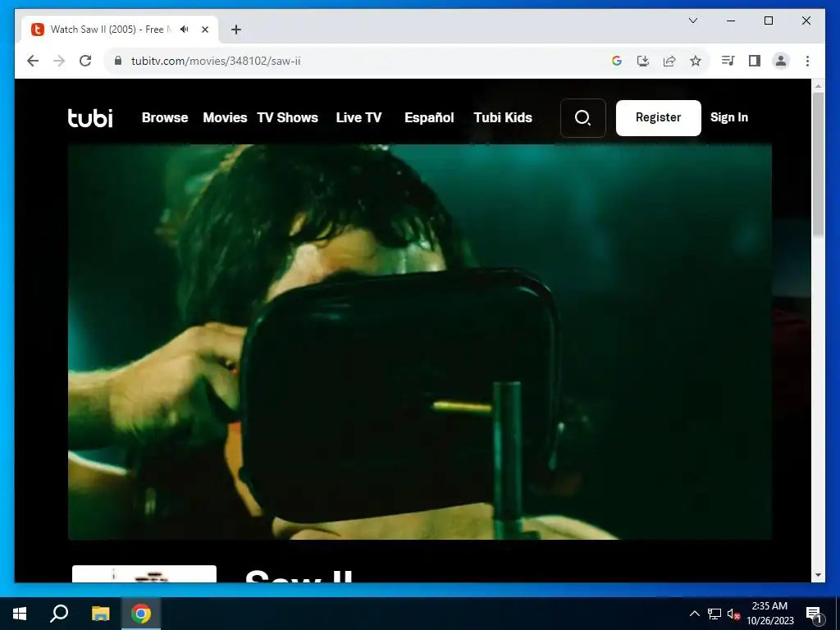This screenshot has height=630, width=840.
Task: Go back to previous page
Action: coord(33,61)
